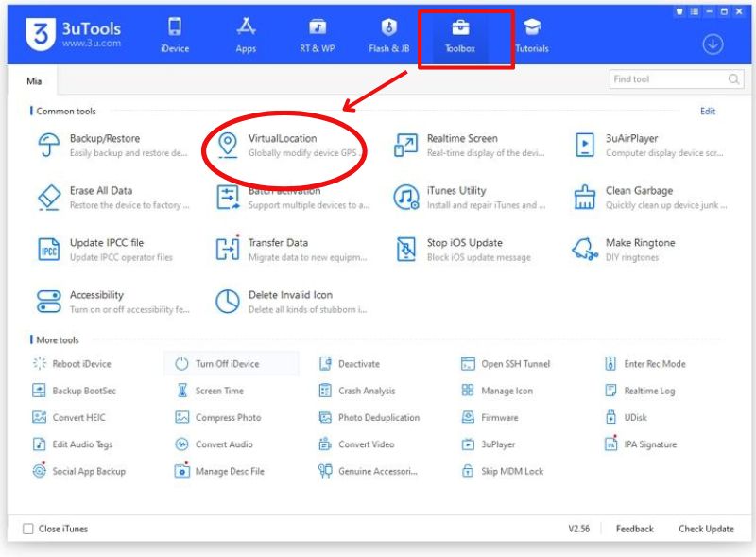This screenshot has width=756, height=557.
Task: Launch the iTunes Utility tool
Action: tap(469, 198)
